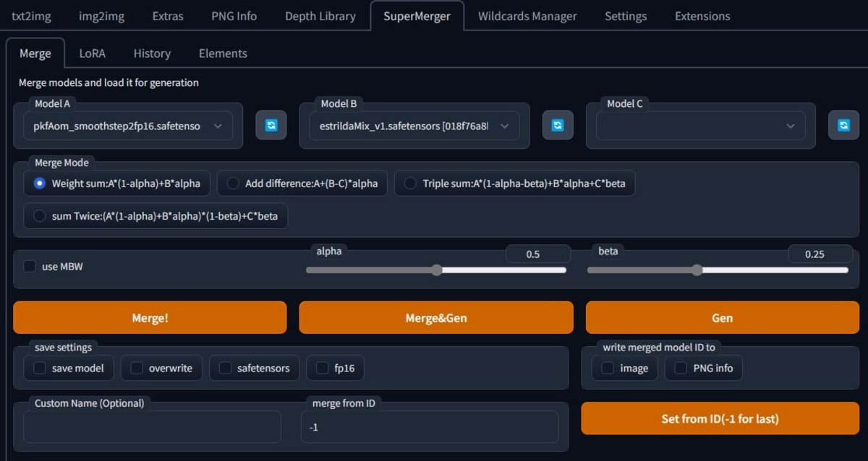Image resolution: width=868 pixels, height=461 pixels.
Task: Click Set from ID(-1 for last)
Action: coord(720,418)
